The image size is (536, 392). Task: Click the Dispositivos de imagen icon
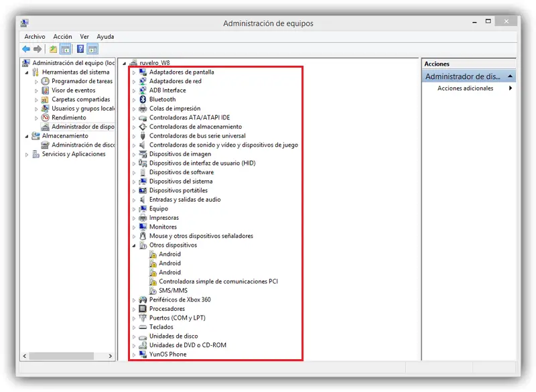pos(143,154)
